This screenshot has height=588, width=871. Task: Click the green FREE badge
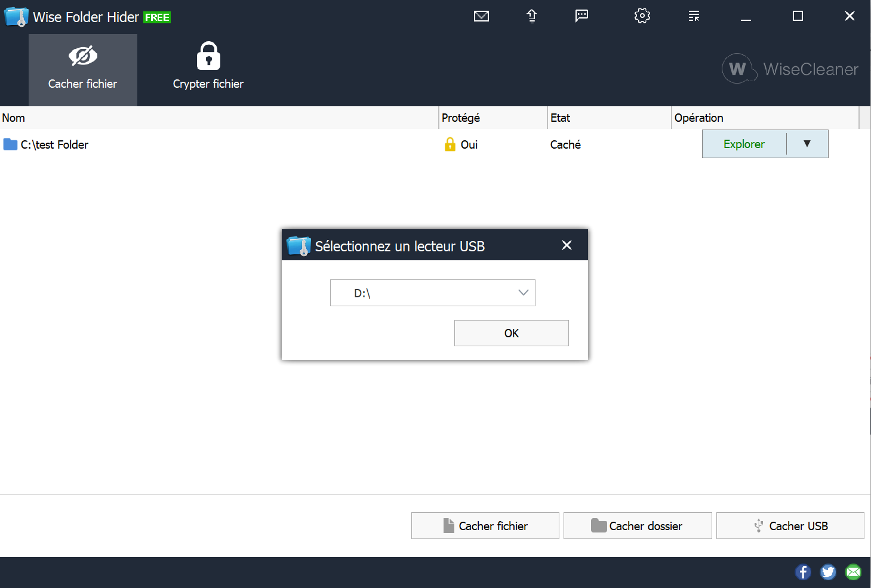click(x=157, y=17)
